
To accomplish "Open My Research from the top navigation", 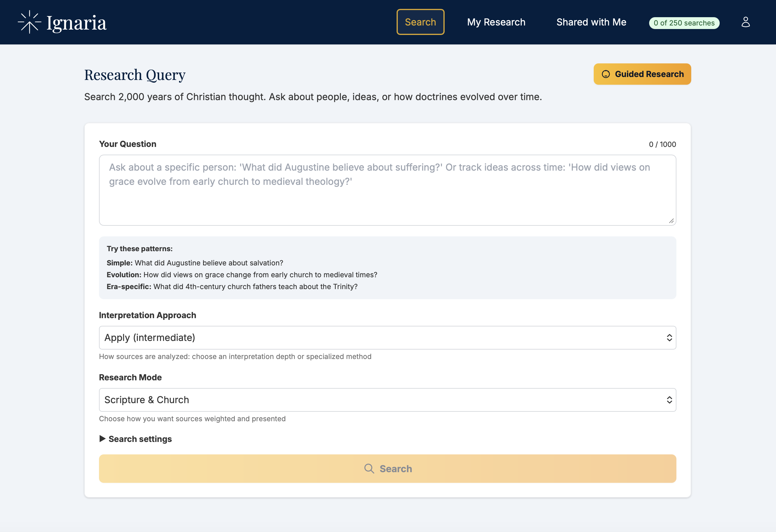I will [496, 22].
